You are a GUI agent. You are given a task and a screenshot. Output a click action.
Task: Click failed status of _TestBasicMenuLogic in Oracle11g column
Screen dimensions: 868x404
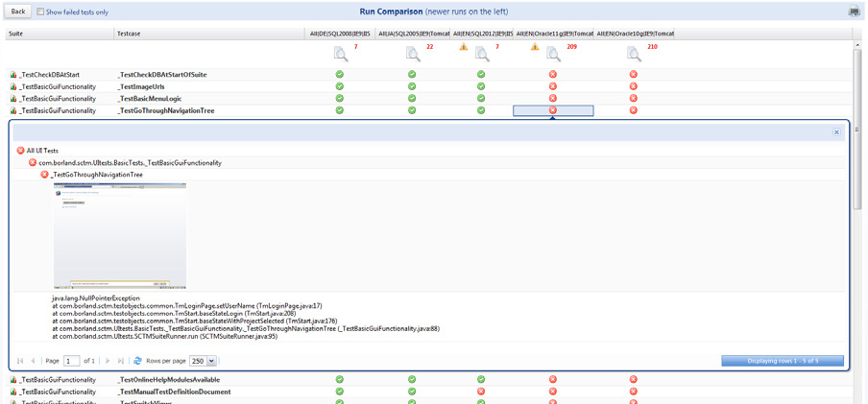pos(552,99)
